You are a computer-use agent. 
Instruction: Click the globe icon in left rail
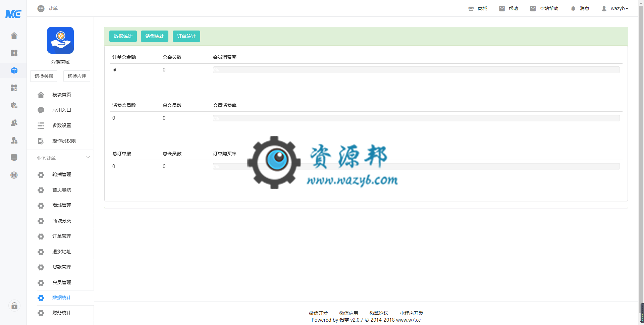click(14, 175)
